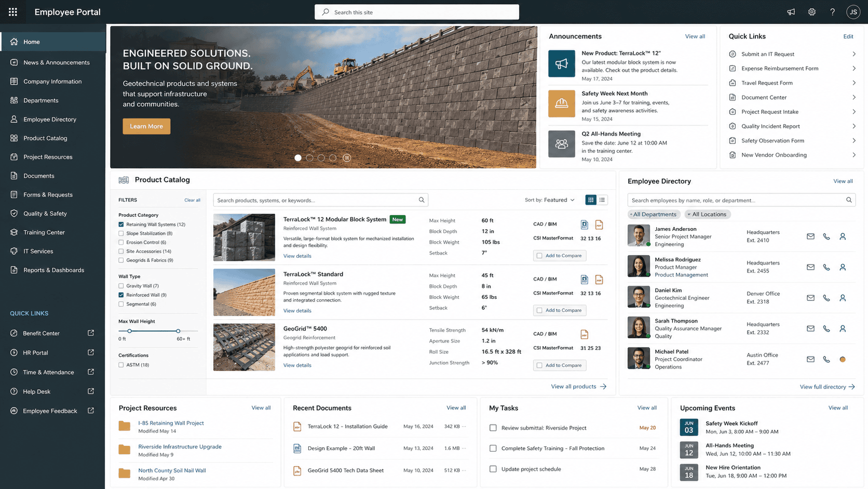Open announcements megaphone icon in top bar
The image size is (868, 489).
click(x=791, y=12)
